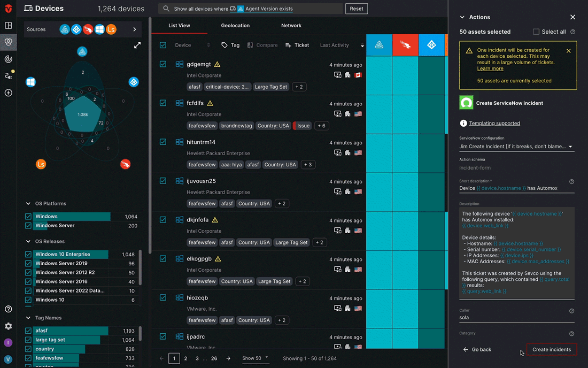588x368 pixels.
Task: Uncheck the Windows Server OS platform filter
Action: coord(28,225)
